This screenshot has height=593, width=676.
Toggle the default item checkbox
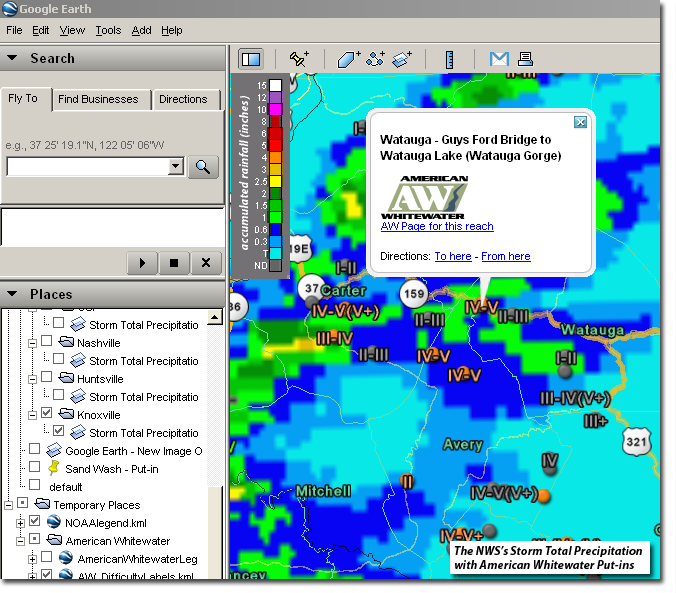pyautogui.click(x=34, y=485)
